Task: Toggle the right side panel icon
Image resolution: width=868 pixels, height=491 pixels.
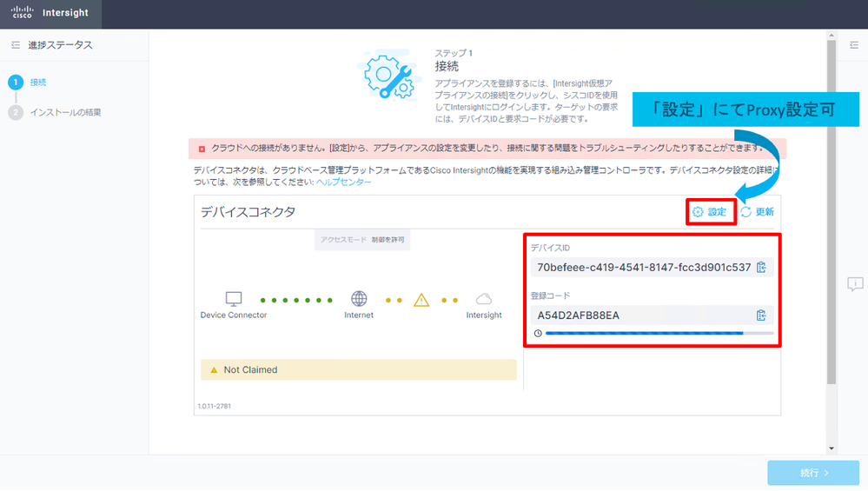Action: [x=854, y=45]
